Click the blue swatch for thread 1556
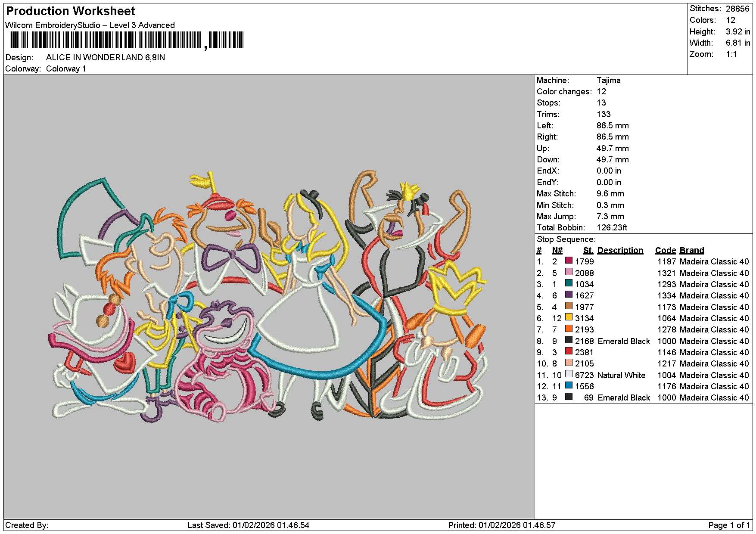This screenshot has width=756, height=534. pos(569,385)
